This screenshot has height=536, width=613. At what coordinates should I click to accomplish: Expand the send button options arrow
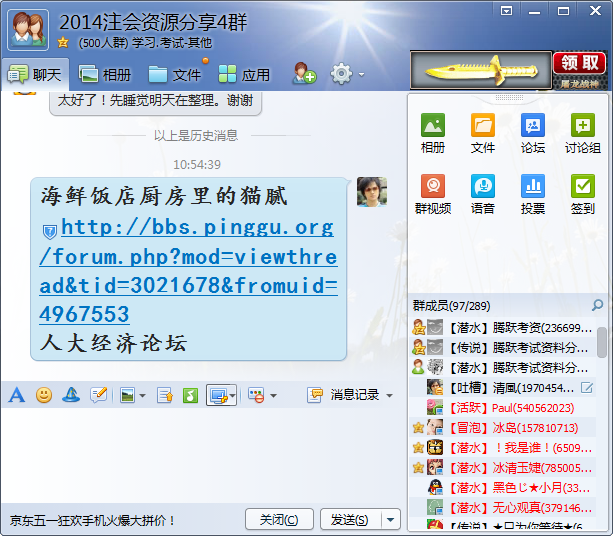[390, 520]
